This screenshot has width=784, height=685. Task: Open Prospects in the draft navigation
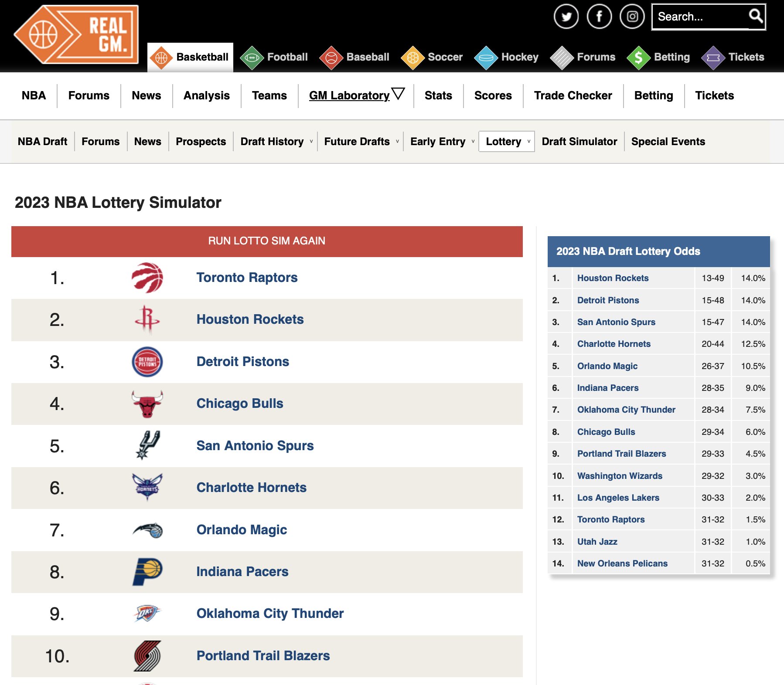tap(201, 142)
